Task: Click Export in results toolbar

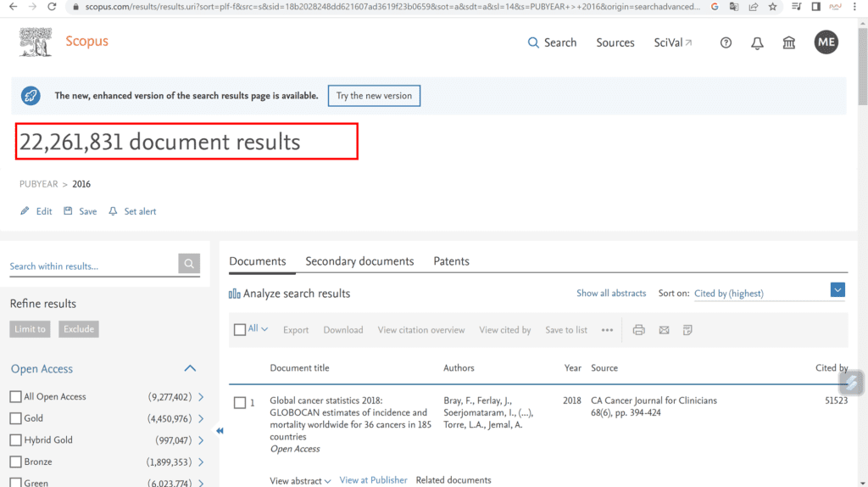Action: click(296, 330)
